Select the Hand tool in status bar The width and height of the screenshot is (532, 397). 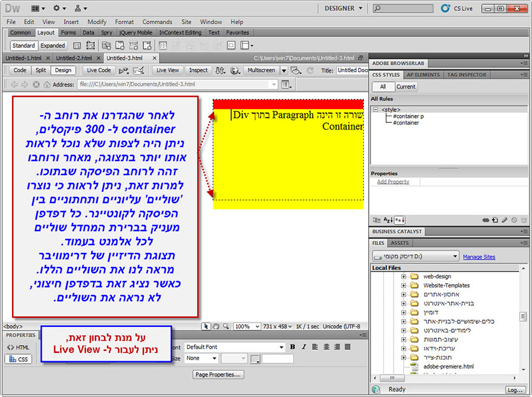click(x=216, y=326)
